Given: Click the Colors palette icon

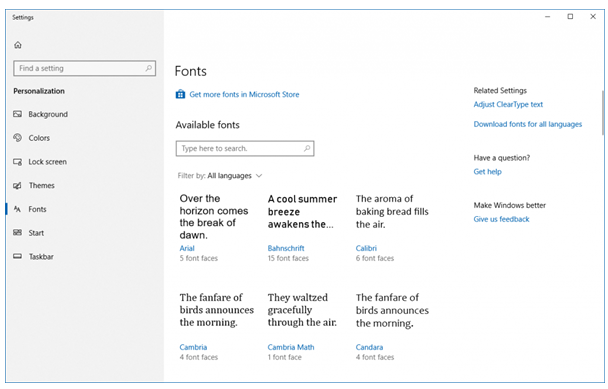Looking at the screenshot, I should (x=17, y=138).
